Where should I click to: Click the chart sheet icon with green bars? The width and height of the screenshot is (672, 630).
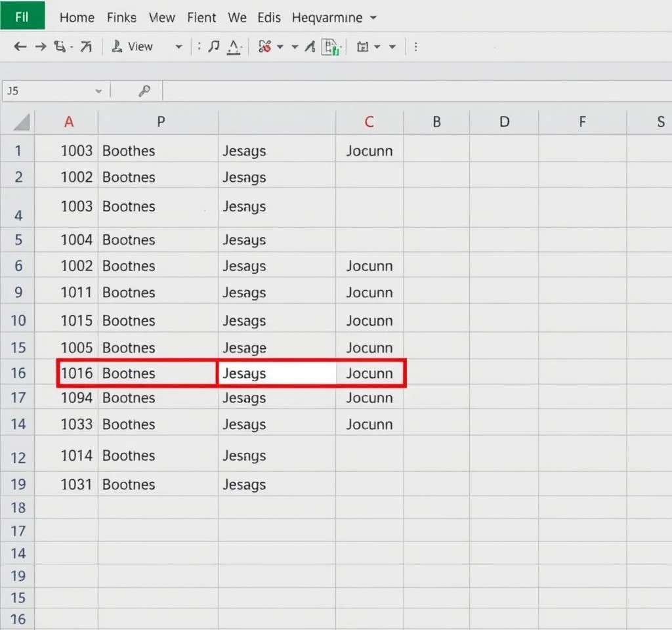(x=332, y=47)
